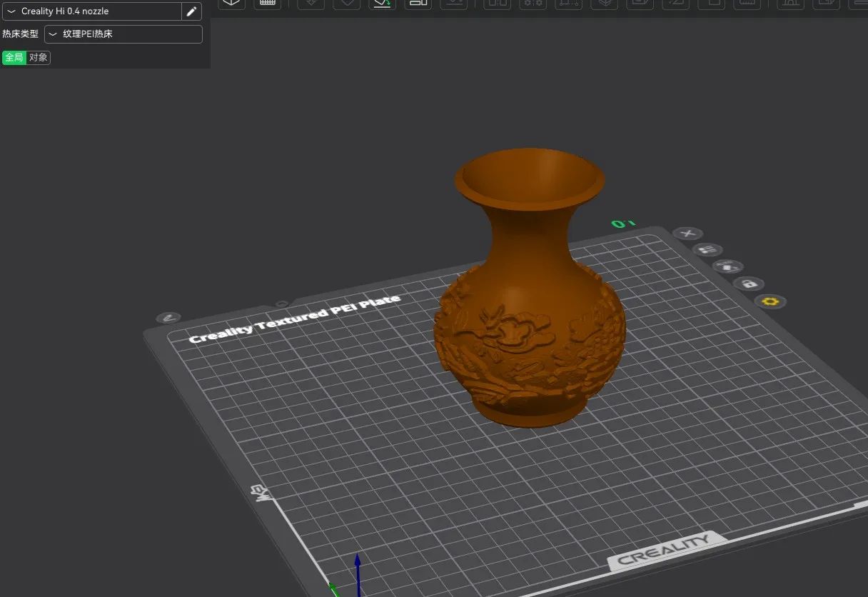Screen dimensions: 868x597
Task: Toggle the plate lock icon
Action: pyautogui.click(x=749, y=284)
